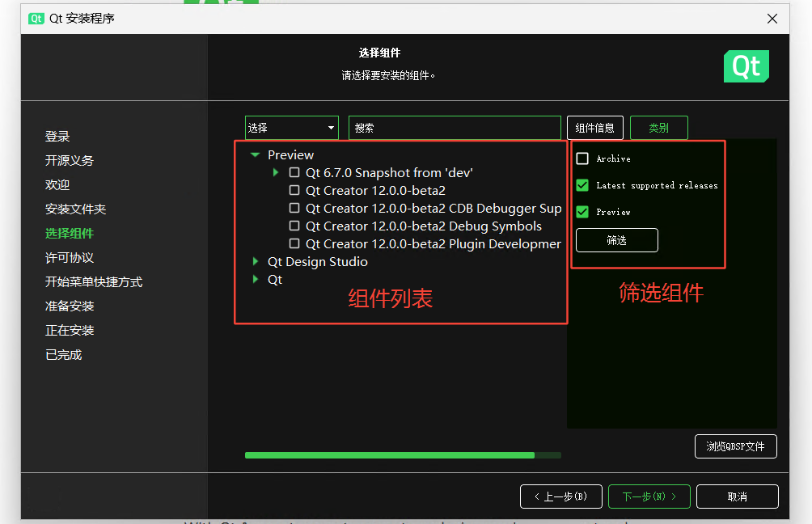Check the Qt Creator 12.0.0-beta2 CDB Debugger checkbox
The height and width of the screenshot is (524, 812).
coord(294,208)
